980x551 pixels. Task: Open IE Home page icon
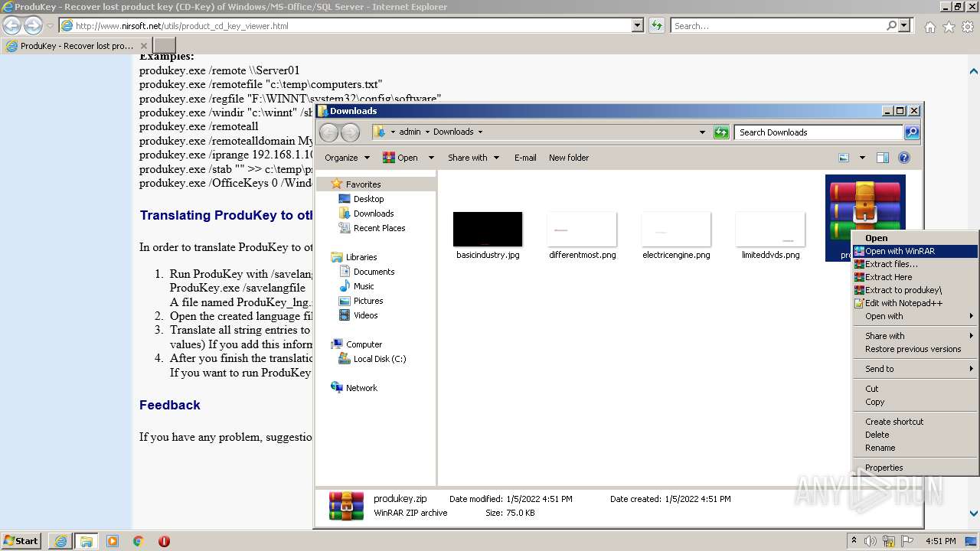(929, 27)
